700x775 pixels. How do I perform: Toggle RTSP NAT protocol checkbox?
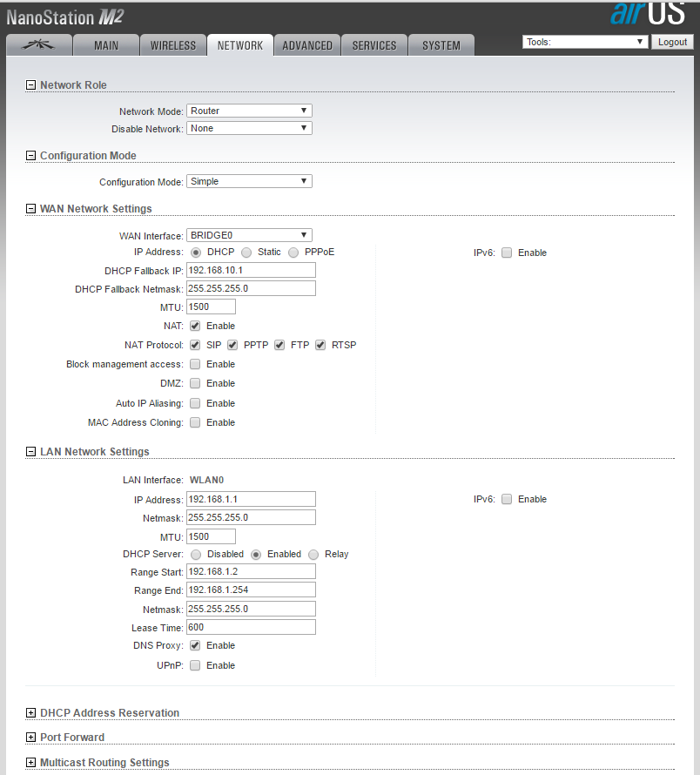coord(320,345)
